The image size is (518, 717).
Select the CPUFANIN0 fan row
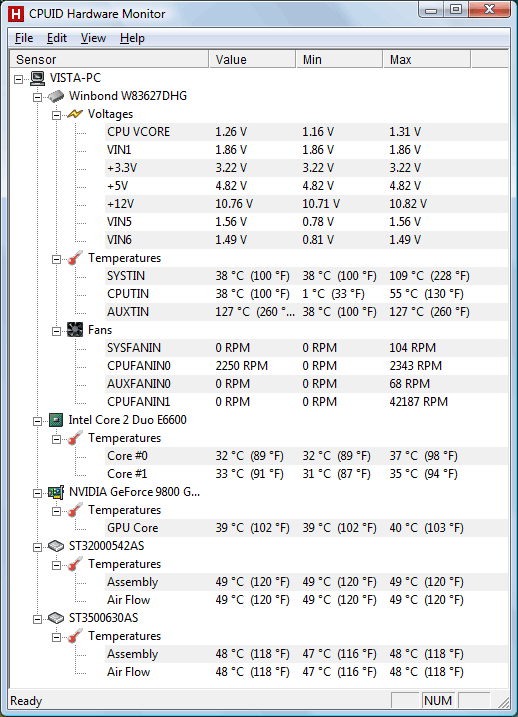pos(306,366)
